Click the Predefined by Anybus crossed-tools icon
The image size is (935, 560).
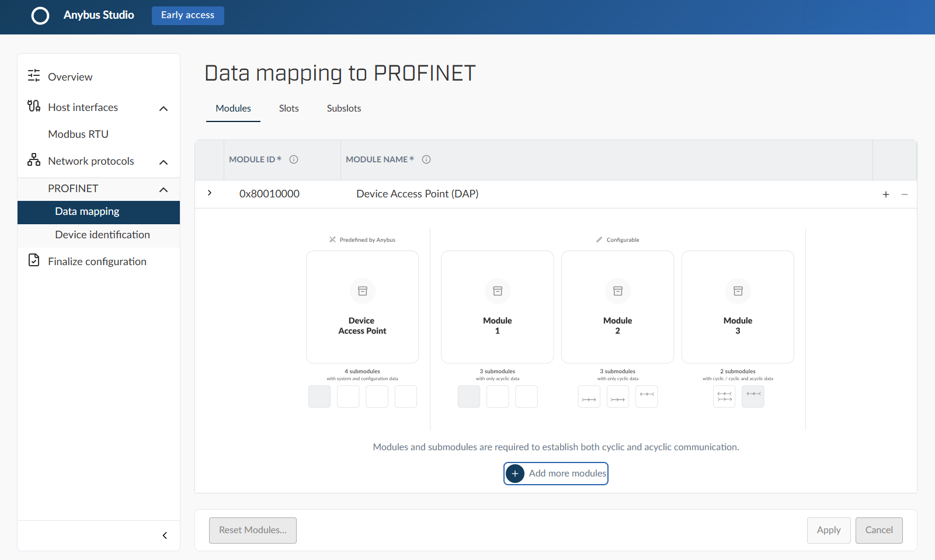332,239
